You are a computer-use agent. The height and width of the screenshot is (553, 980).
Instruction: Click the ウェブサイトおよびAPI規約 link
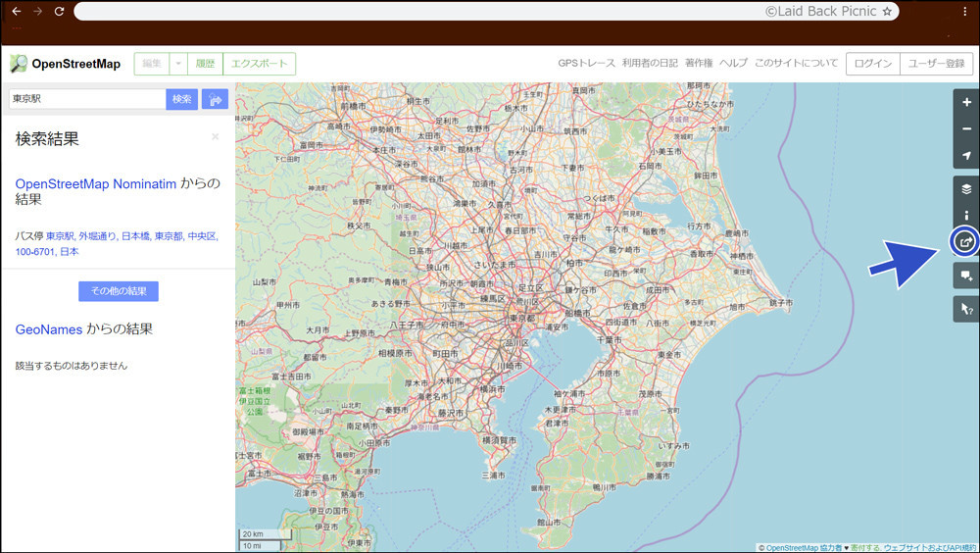coord(930,548)
